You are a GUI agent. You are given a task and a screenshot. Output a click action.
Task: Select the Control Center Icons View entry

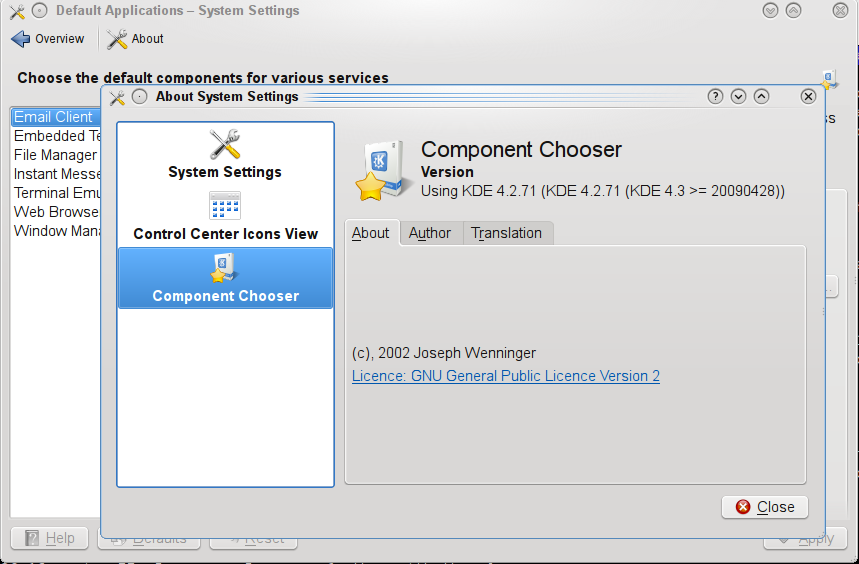coord(225,217)
